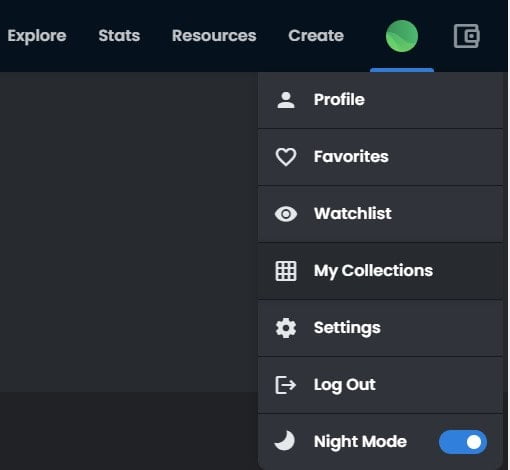Click the person icon beside Profile
This screenshot has height=470, width=510.
(x=286, y=100)
